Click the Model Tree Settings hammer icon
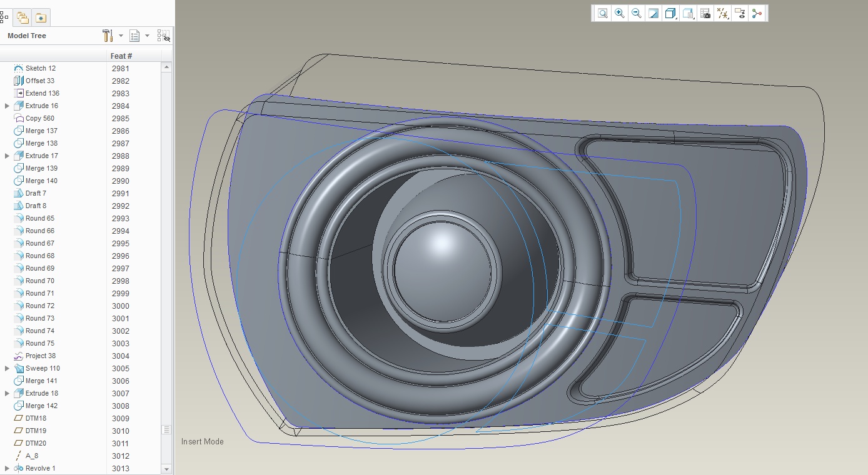Screen dimensions: 868x475 point(108,36)
